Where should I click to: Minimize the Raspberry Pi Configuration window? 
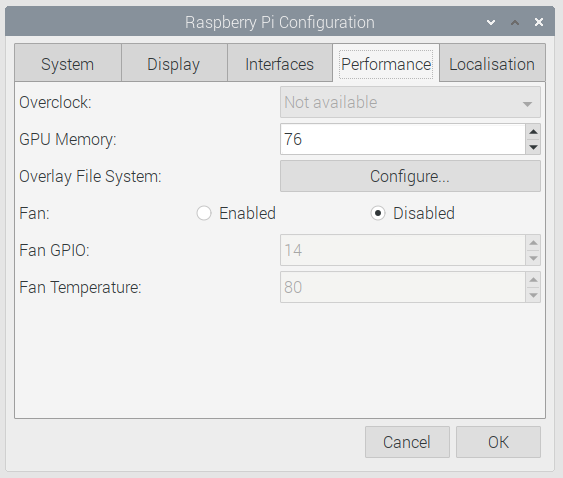click(x=491, y=23)
